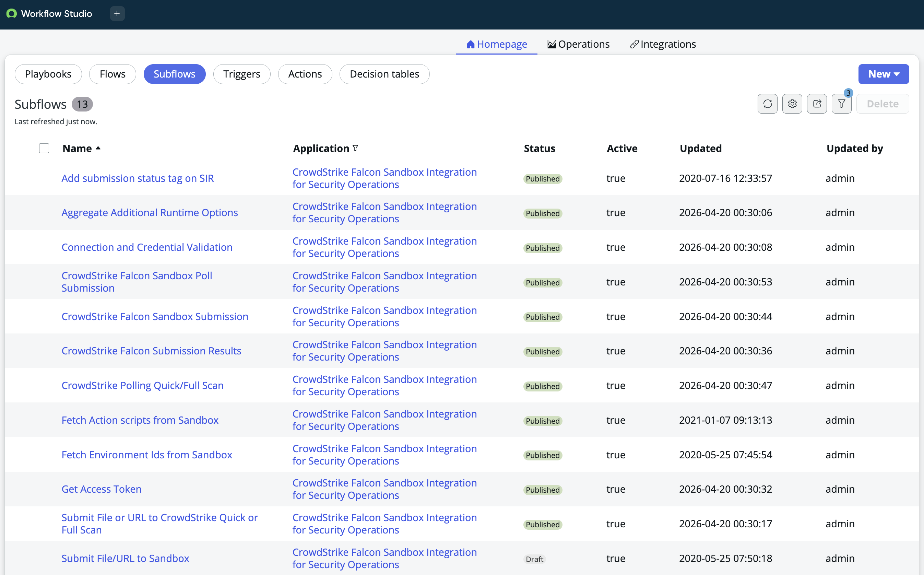Open Submit File/URL to Sandbox subflow
924x575 pixels.
point(126,558)
